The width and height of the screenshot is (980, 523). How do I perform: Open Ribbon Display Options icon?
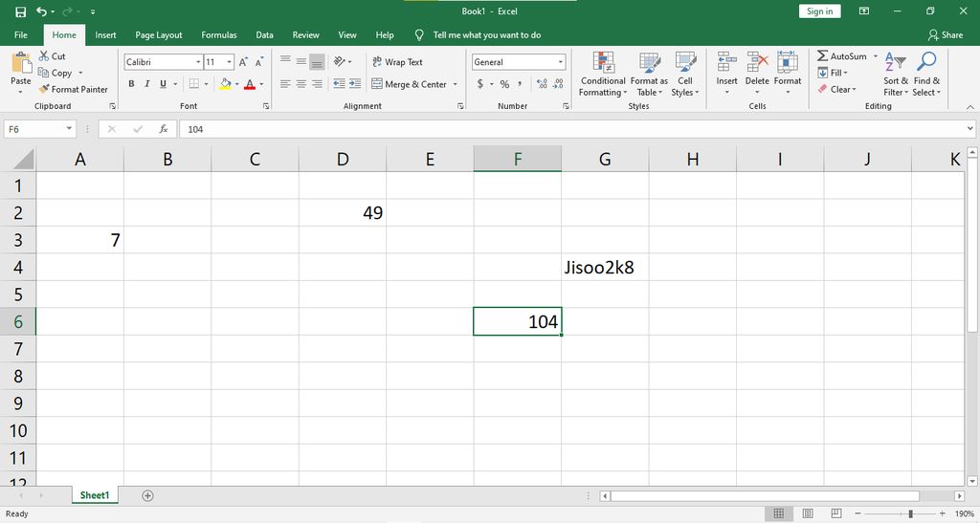(864, 11)
